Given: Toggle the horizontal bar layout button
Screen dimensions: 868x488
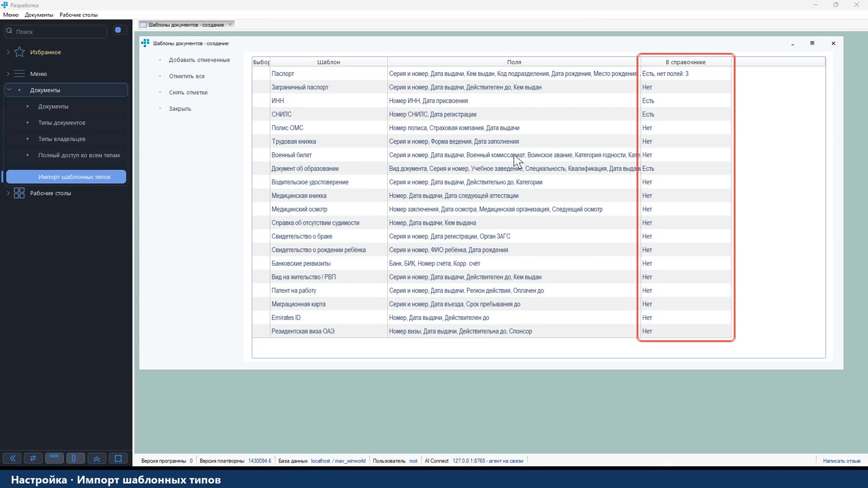Looking at the screenshot, I should click(x=54, y=458).
